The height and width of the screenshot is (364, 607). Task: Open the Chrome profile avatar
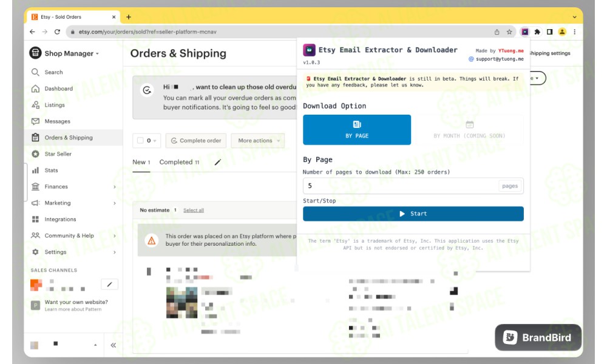click(562, 32)
